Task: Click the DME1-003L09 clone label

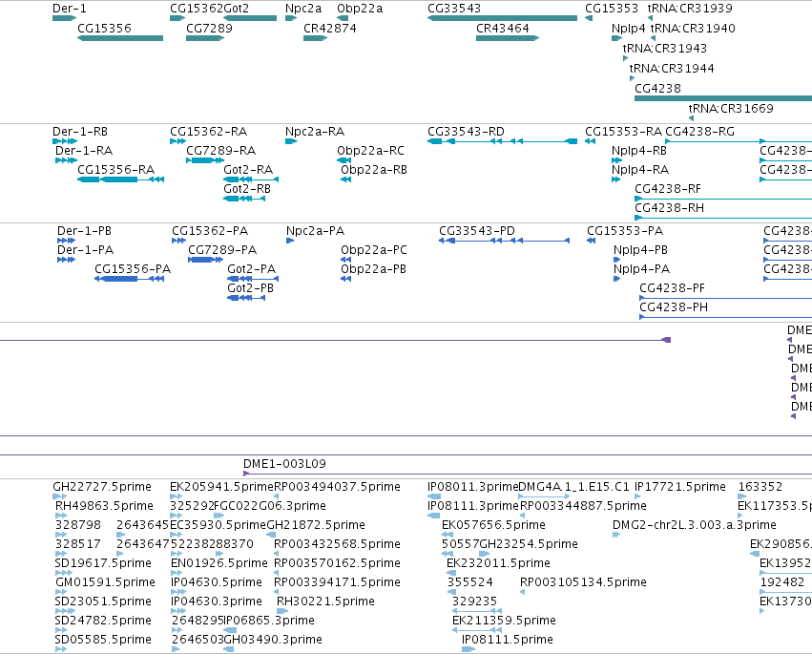Action: coord(285,464)
